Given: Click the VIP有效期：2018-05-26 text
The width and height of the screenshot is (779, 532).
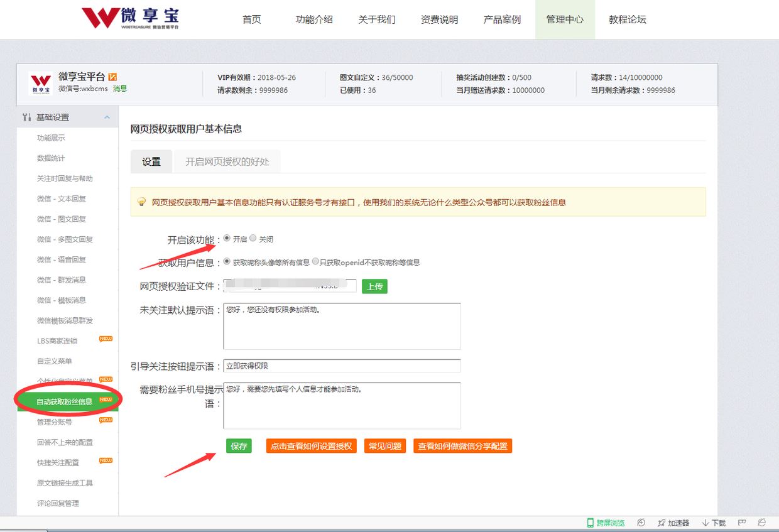Looking at the screenshot, I should 256,78.
